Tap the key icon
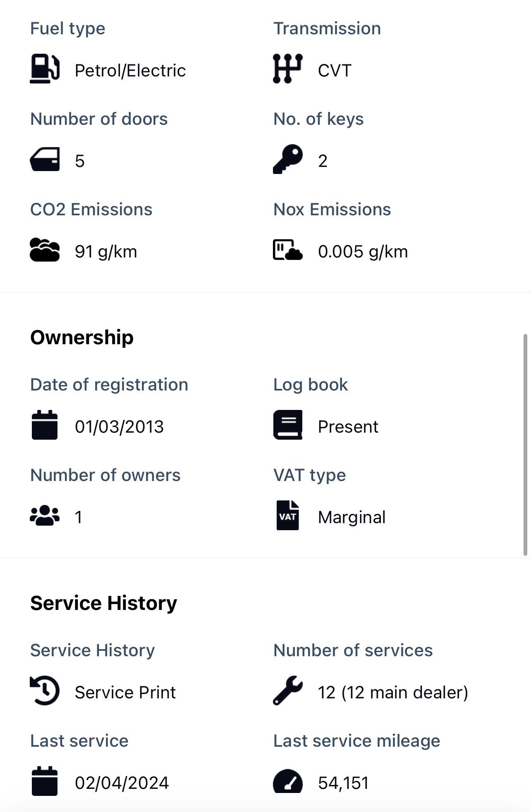The height and width of the screenshot is (812, 531). pyautogui.click(x=287, y=159)
